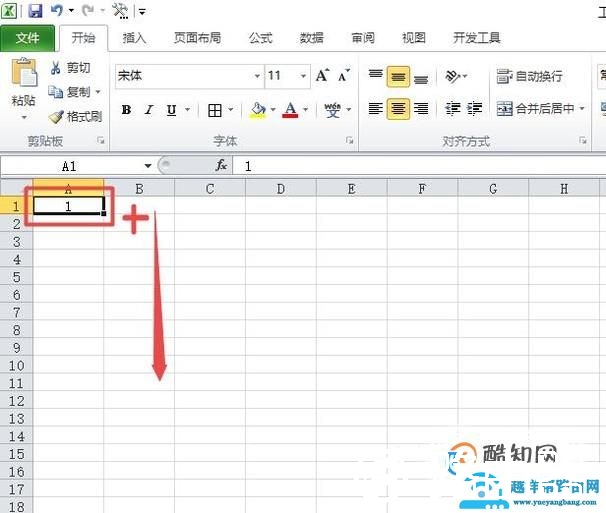Apply yellow fill color bucket
Viewport: 606px width, 513px height.
(x=258, y=110)
